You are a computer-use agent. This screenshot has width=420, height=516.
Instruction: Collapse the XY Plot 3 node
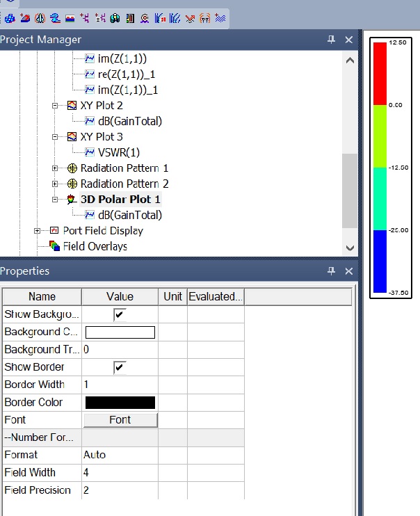pos(55,137)
